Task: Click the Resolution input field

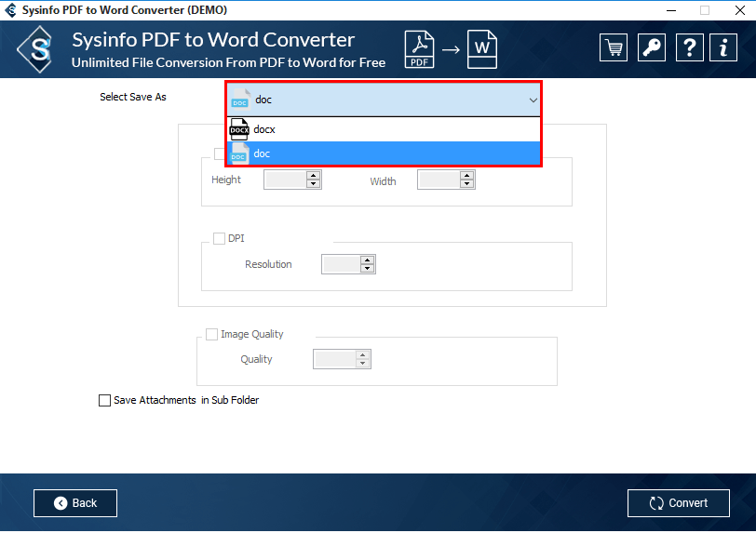Action: point(340,265)
